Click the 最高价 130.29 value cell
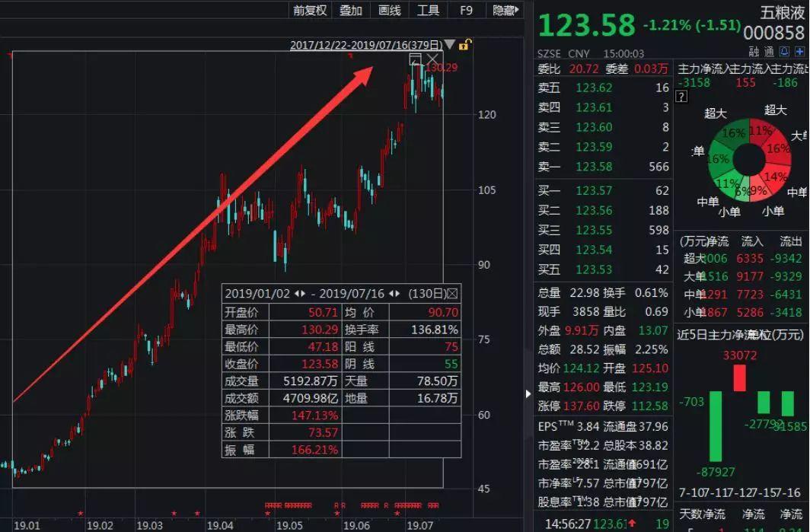This screenshot has height=532, width=810. click(x=305, y=330)
